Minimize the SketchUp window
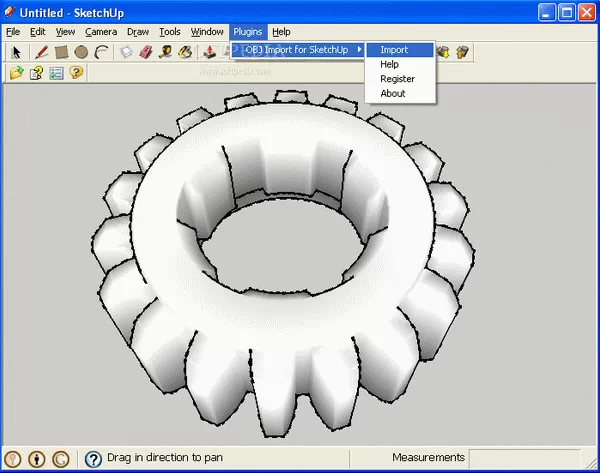The height and width of the screenshot is (473, 600). pos(547,13)
